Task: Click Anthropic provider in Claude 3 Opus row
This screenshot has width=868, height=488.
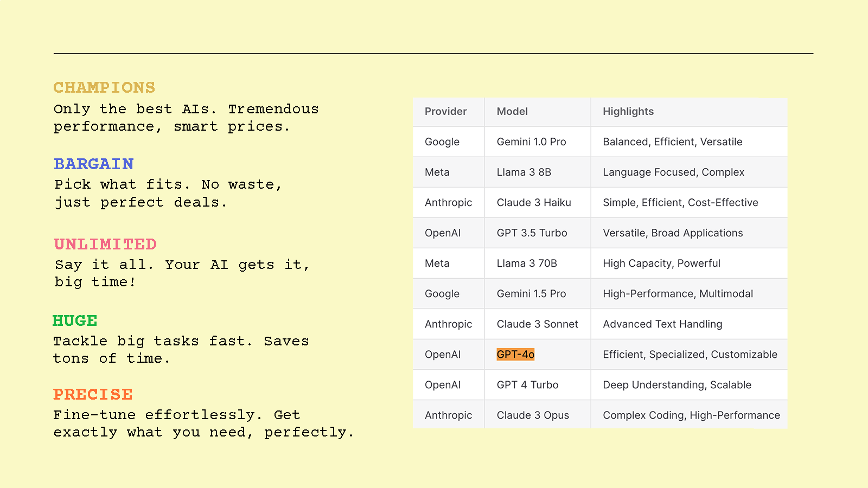Action: click(x=449, y=415)
